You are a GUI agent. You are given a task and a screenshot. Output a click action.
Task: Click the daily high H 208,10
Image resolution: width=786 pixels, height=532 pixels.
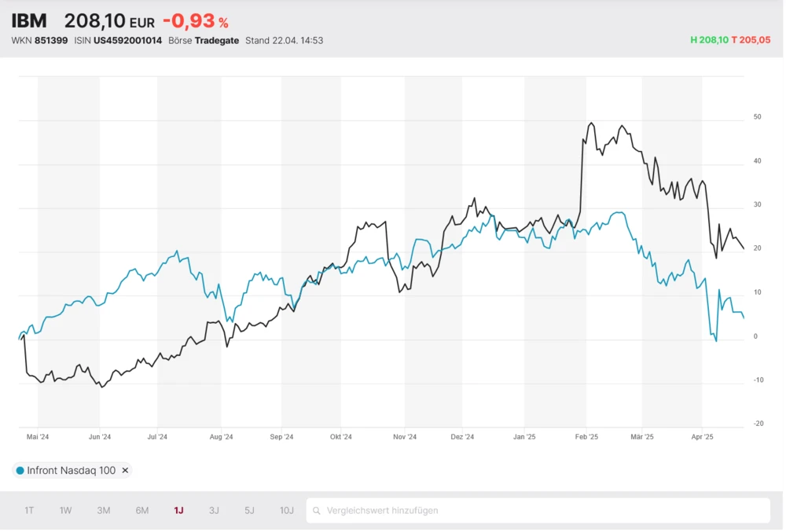(709, 40)
